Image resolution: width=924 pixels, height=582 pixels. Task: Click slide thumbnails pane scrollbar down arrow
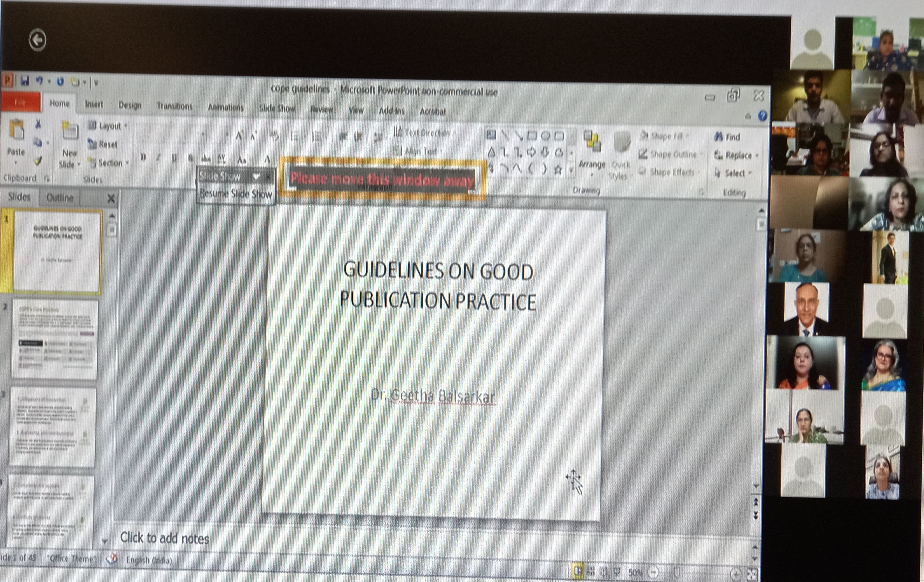[104, 541]
